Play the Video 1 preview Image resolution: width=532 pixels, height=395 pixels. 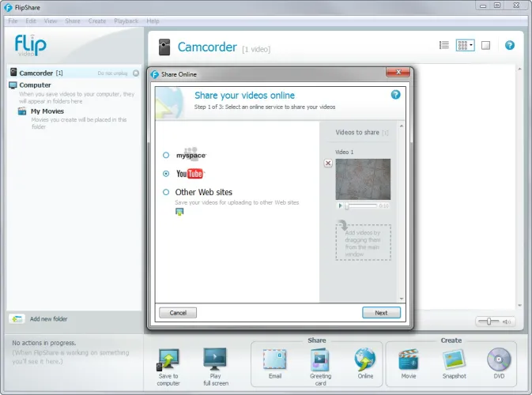[x=340, y=205]
